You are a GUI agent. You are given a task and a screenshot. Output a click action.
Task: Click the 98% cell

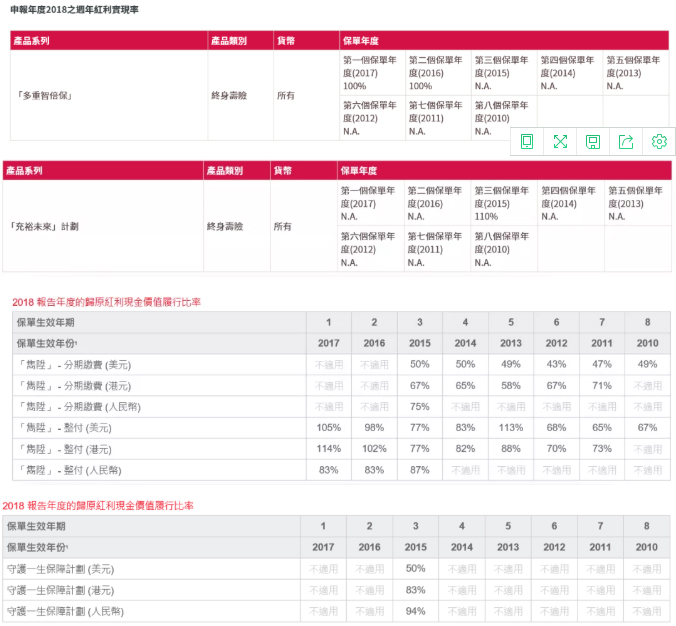pos(374,428)
